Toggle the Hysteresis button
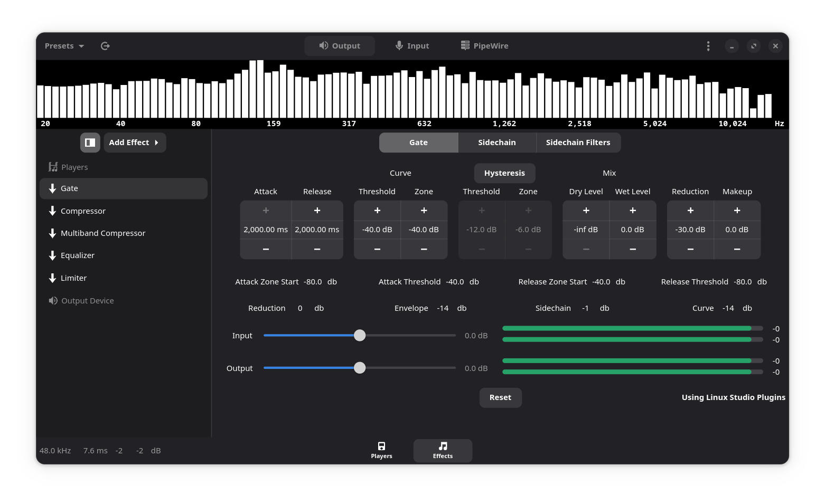 (504, 173)
